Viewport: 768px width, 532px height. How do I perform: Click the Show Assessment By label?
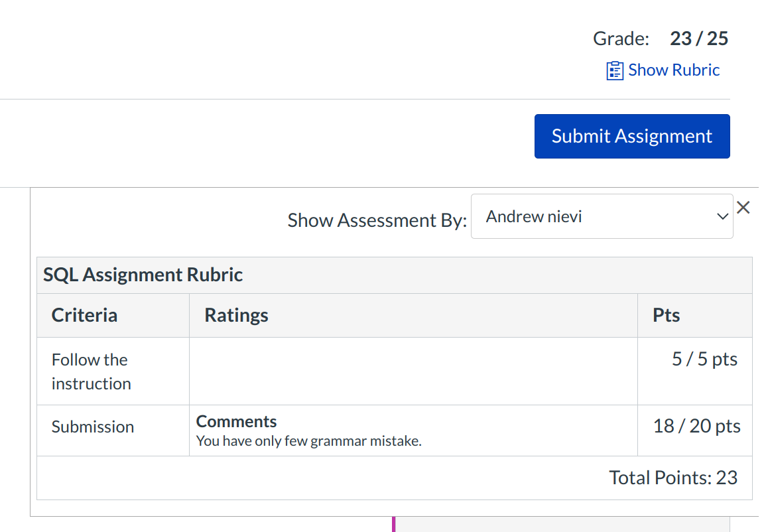[377, 220]
